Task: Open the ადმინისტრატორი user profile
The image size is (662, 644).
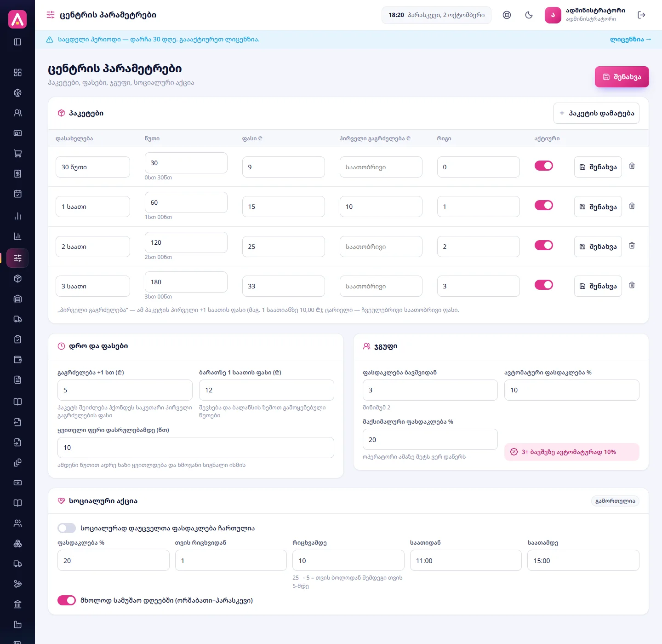Action: 585,15
